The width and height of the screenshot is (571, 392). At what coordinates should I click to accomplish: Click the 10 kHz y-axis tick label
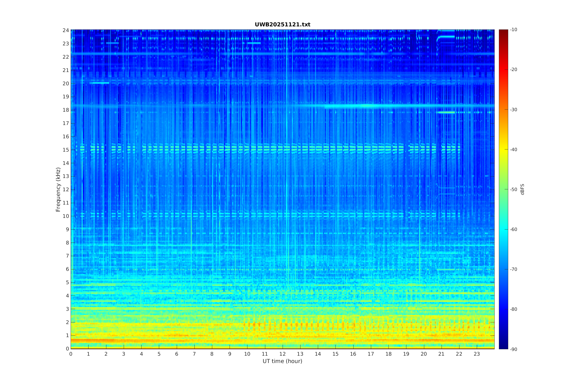point(66,216)
